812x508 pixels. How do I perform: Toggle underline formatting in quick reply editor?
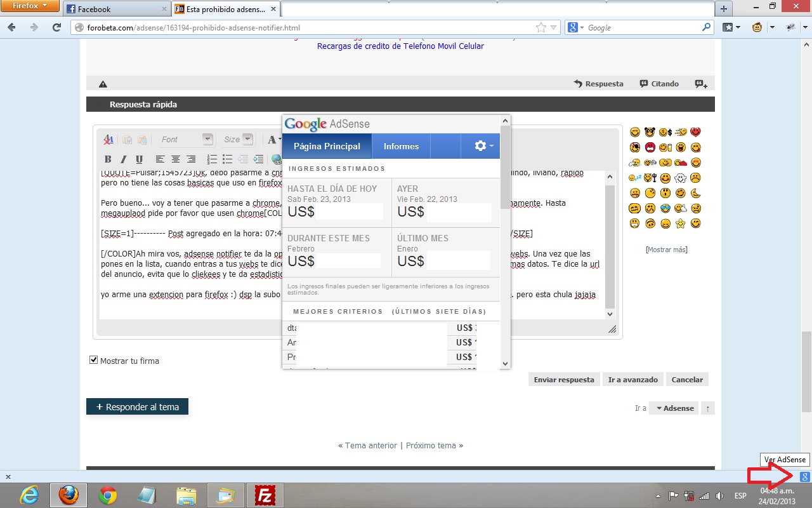coord(139,159)
